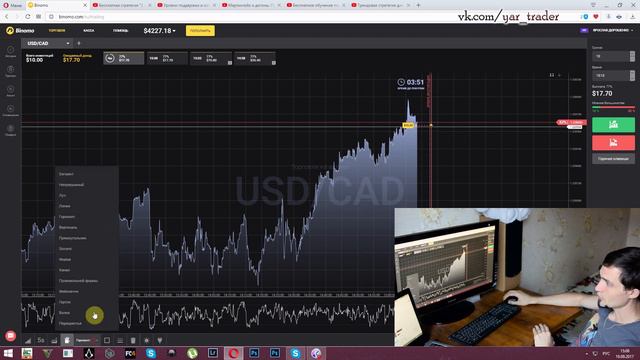Expand the $4227.18 balance dropdown

[x=159, y=31]
